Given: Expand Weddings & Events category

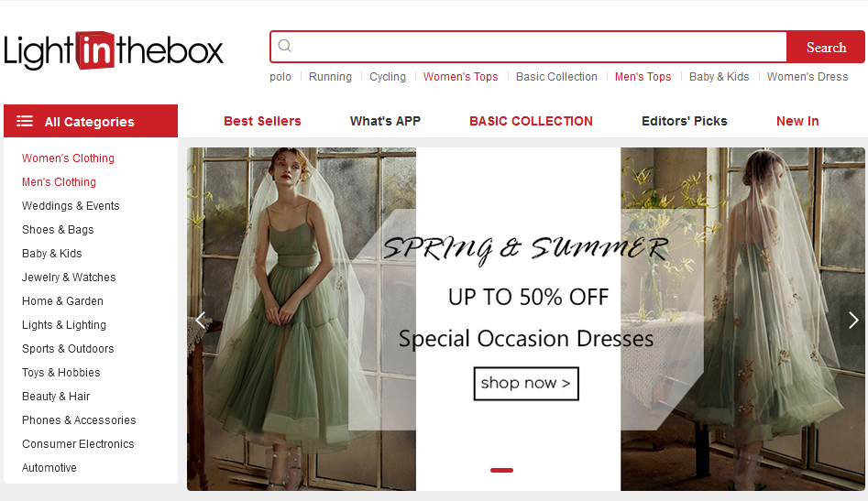Looking at the screenshot, I should (71, 206).
